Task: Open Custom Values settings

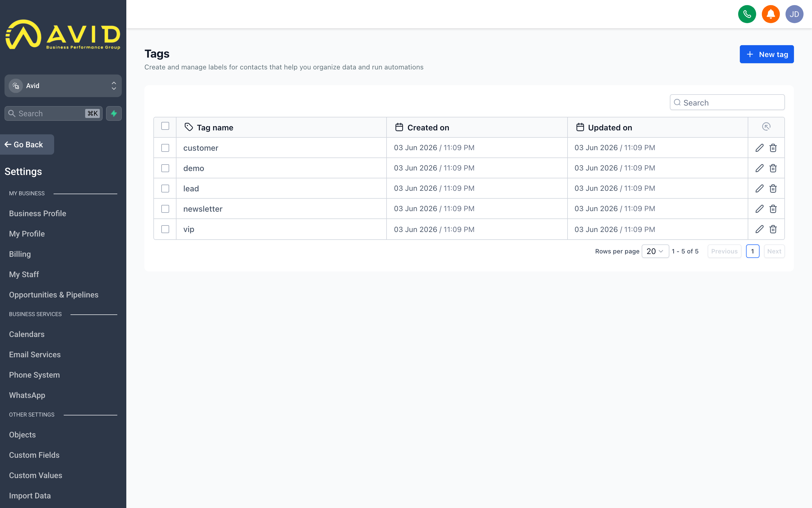Action: 36,476
